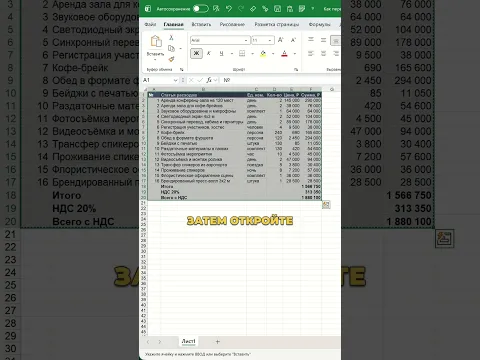The height and width of the screenshot is (360, 480).
Task: Click the Excel app icon at top-left
Action: pyautogui.click(x=148, y=9)
